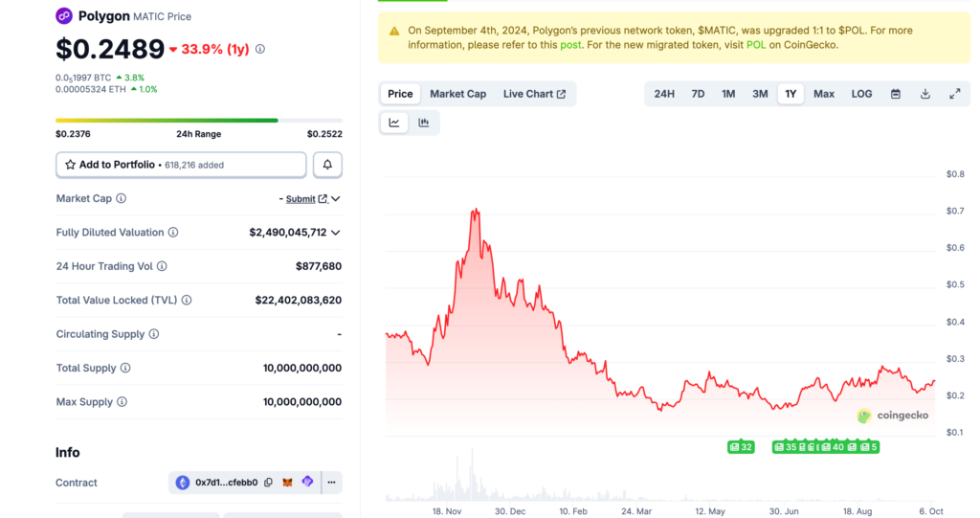Click the 24h Range price bar
Viewport: 980px width, 518px height.
167,121
